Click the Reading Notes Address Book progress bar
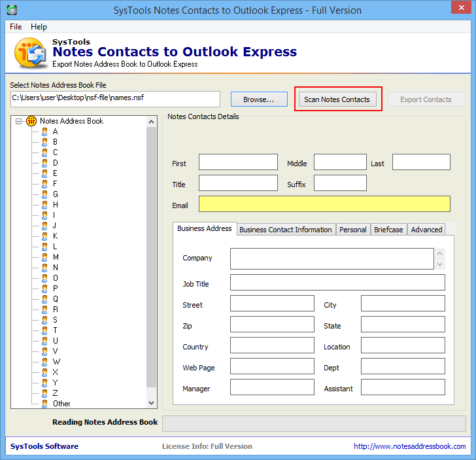The image size is (476, 460). (314, 423)
